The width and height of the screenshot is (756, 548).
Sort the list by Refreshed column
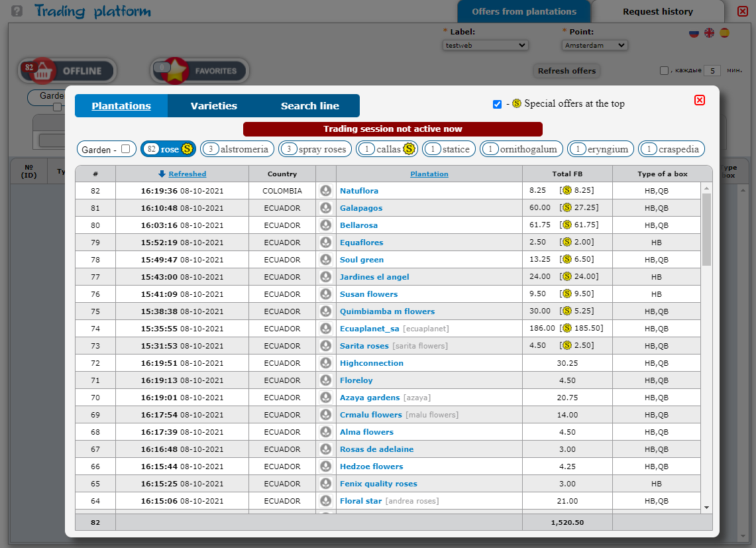pyautogui.click(x=187, y=174)
